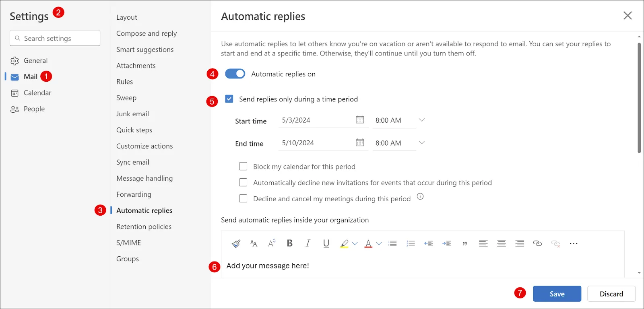The height and width of the screenshot is (309, 644).
Task: Open Compose and reply settings
Action: coord(147,33)
